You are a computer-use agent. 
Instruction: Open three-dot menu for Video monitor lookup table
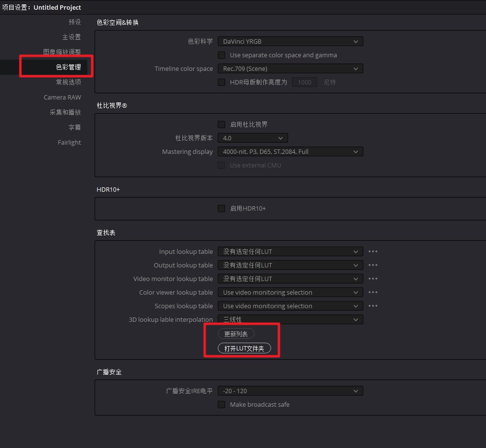(x=373, y=279)
